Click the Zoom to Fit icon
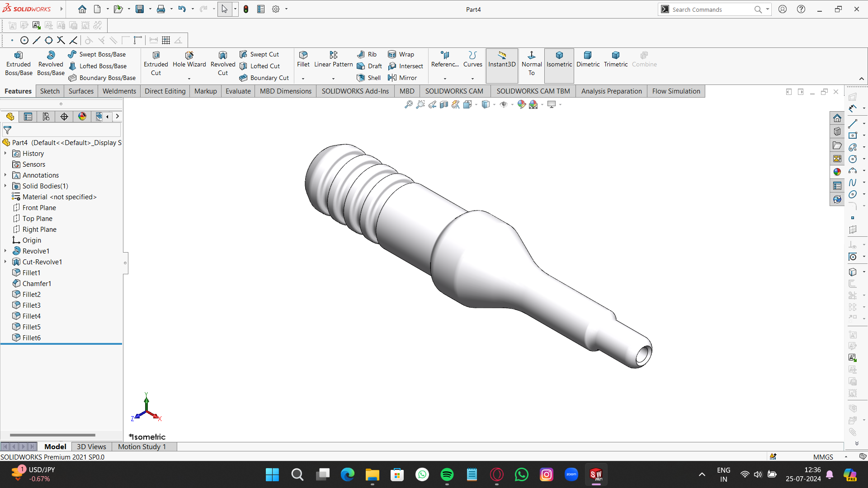The width and height of the screenshot is (868, 488). coord(409,104)
